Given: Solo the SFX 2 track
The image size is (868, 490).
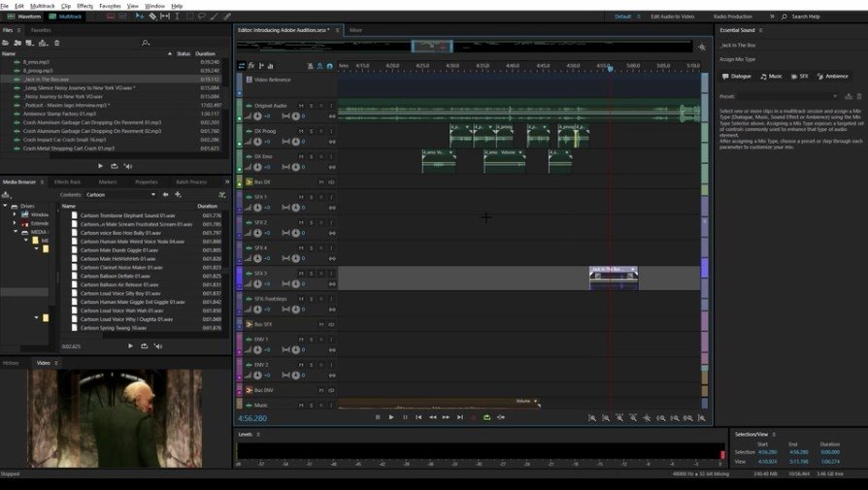Looking at the screenshot, I should click(311, 222).
